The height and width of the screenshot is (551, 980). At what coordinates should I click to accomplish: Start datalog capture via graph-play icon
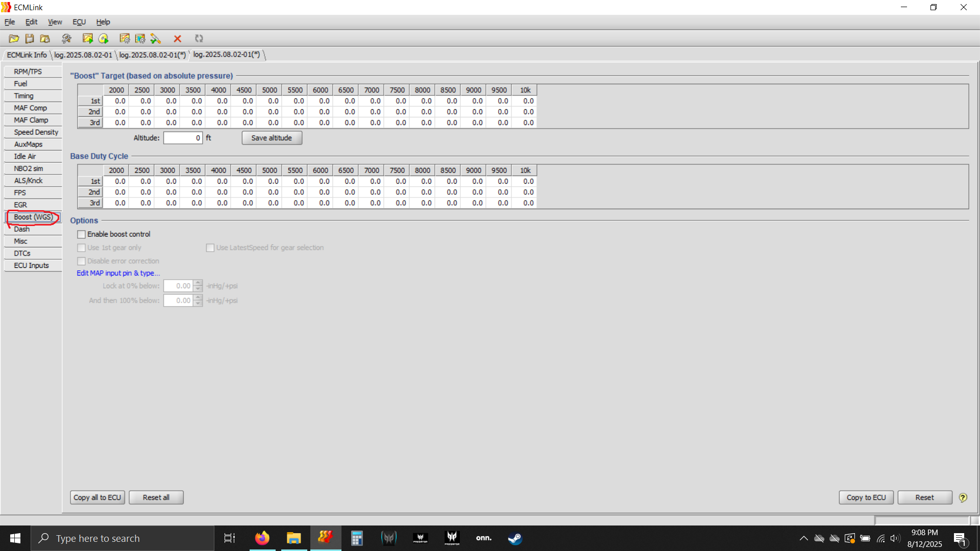(x=88, y=39)
